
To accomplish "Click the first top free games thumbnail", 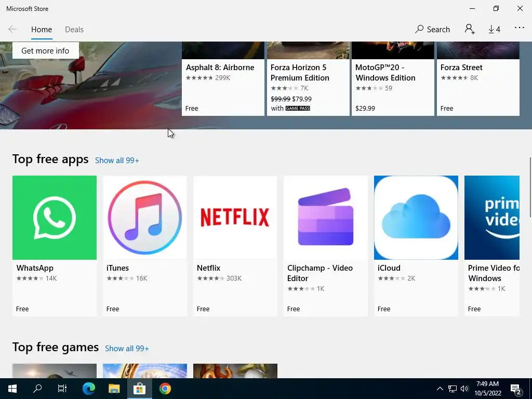I will pyautogui.click(x=54, y=371).
